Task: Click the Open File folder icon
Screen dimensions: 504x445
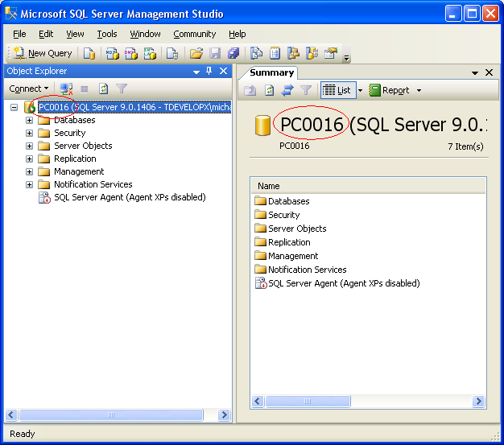Action: [x=196, y=53]
